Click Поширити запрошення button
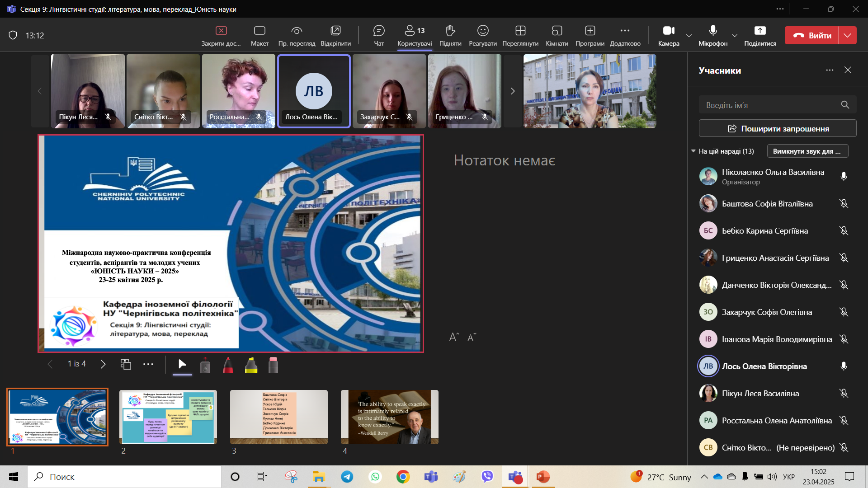Screen dimensions: 868x488 click(777, 128)
